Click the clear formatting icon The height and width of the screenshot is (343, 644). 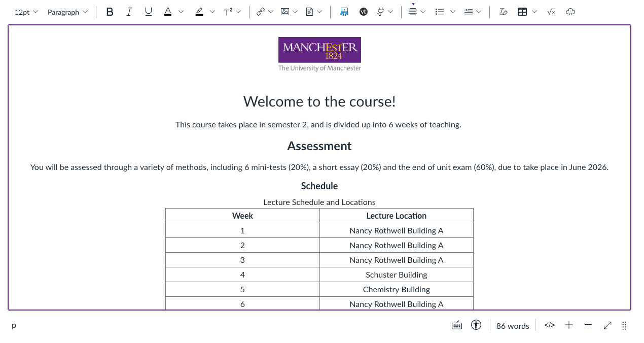[x=503, y=12]
